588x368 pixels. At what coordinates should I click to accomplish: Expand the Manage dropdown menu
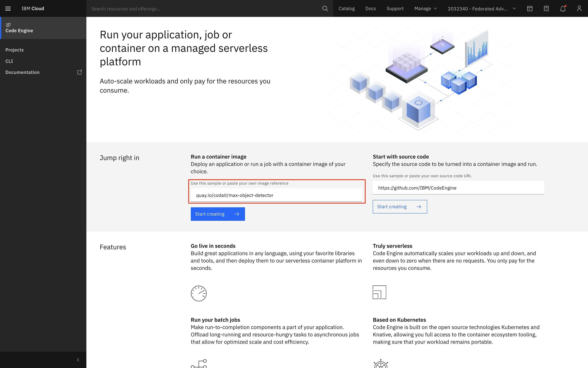tap(425, 8)
